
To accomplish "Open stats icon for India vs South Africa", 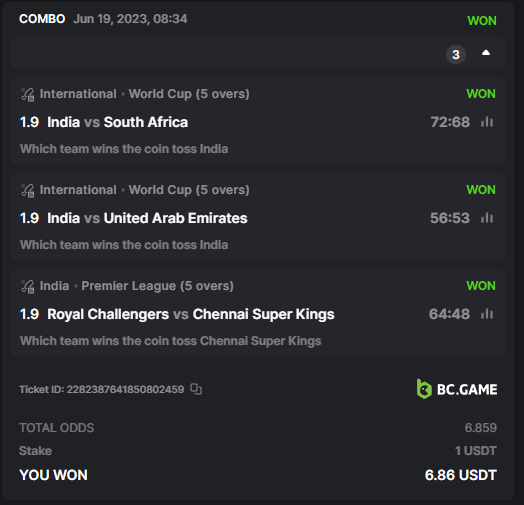I will tap(487, 122).
